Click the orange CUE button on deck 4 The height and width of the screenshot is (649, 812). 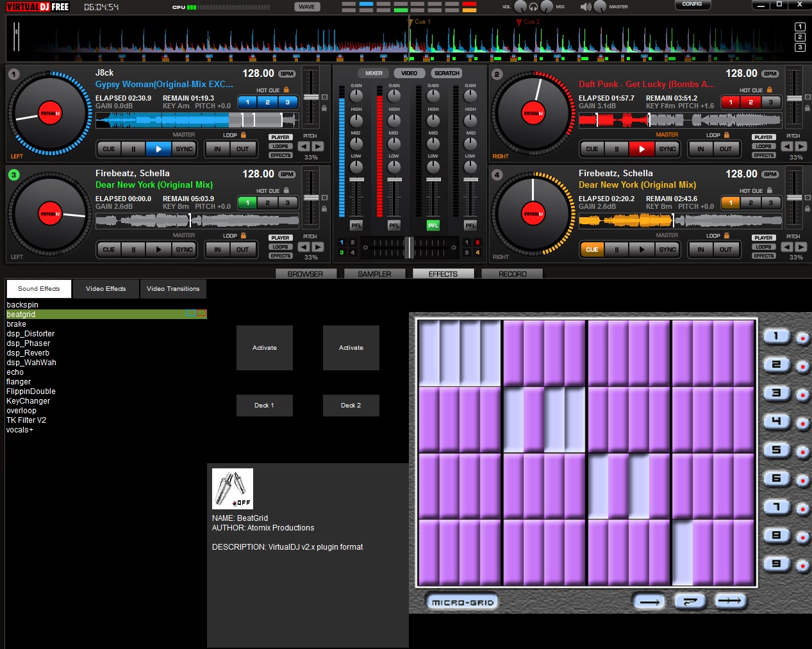[x=592, y=249]
